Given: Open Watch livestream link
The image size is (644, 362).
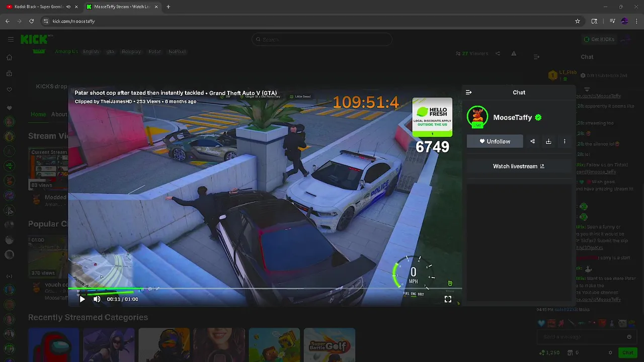Looking at the screenshot, I should tap(519, 166).
